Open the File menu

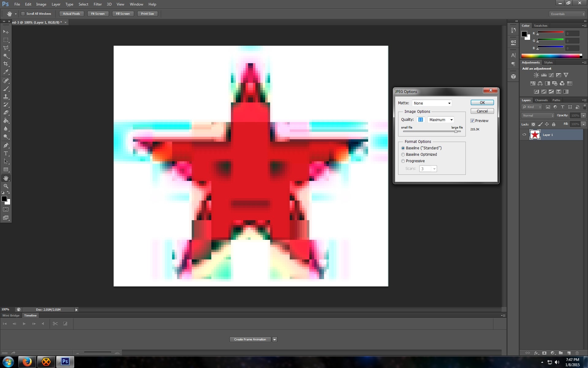[17, 4]
